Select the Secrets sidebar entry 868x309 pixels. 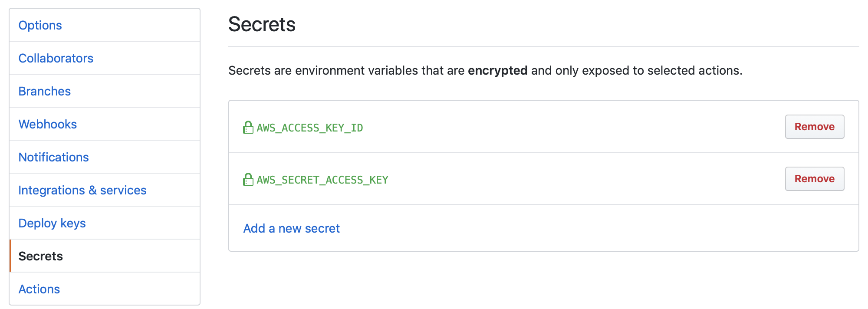click(40, 256)
